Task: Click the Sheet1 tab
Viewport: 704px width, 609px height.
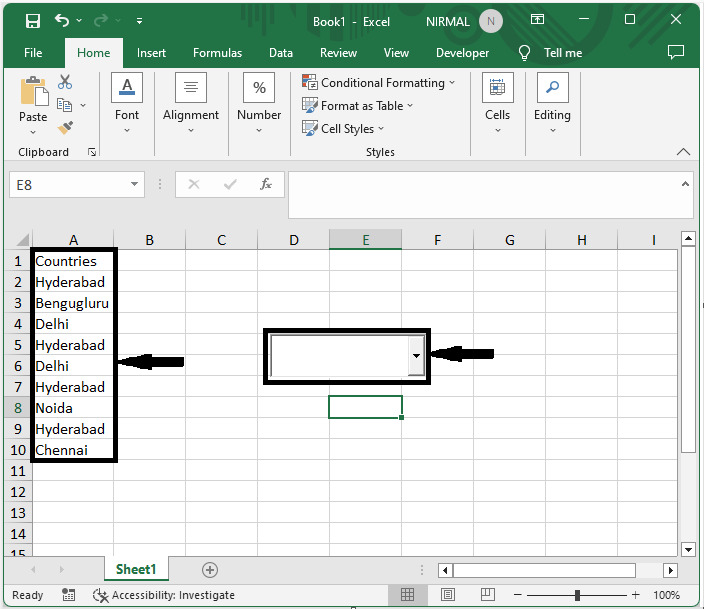Action: coord(136,569)
